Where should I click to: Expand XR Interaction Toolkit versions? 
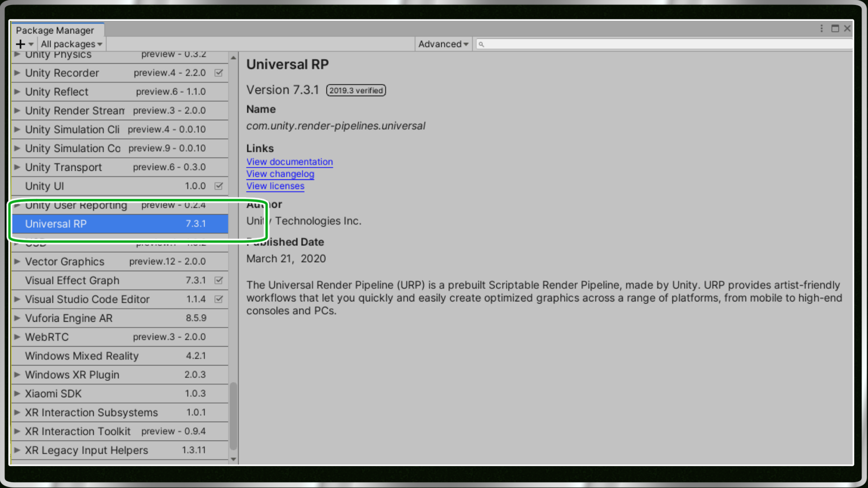click(17, 432)
